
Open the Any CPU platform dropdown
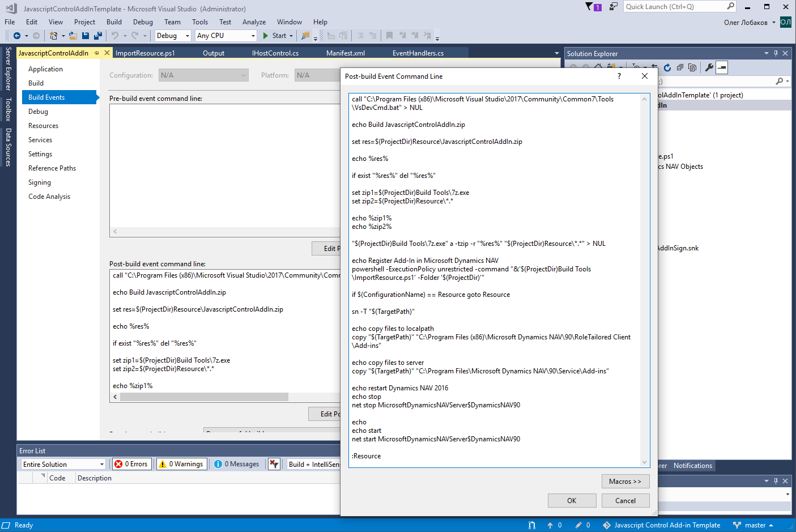tap(226, 36)
